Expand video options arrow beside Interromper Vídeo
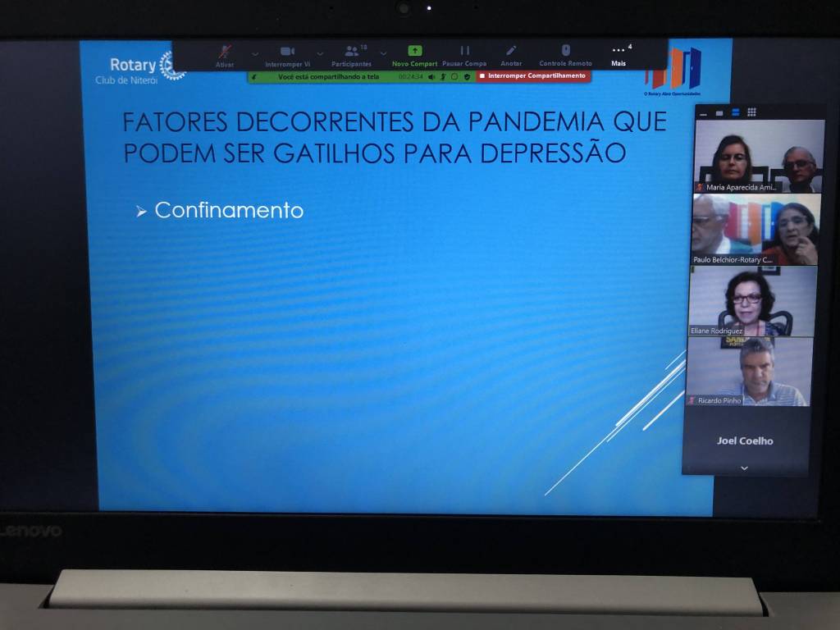 coord(320,54)
